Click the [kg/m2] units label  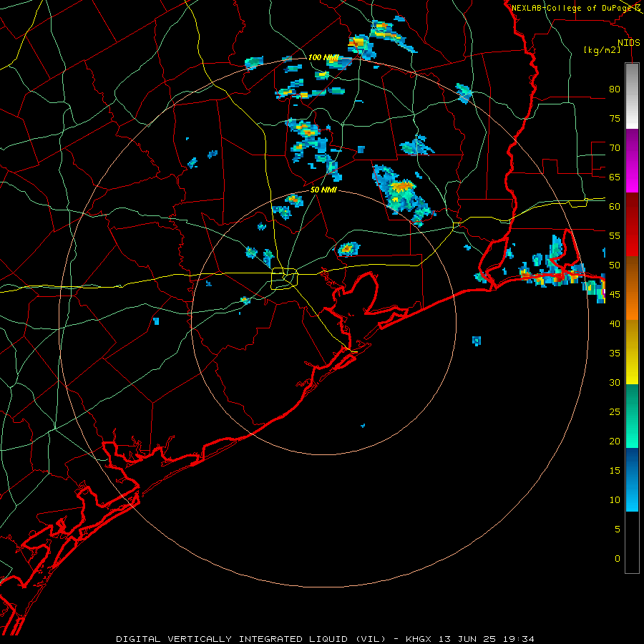602,50
